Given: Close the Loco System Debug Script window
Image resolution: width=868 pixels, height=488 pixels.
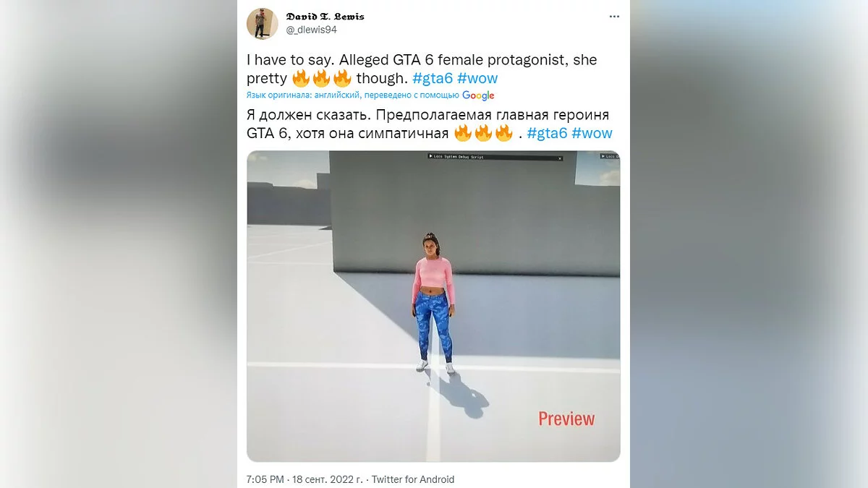Looking at the screenshot, I should pyautogui.click(x=559, y=157).
